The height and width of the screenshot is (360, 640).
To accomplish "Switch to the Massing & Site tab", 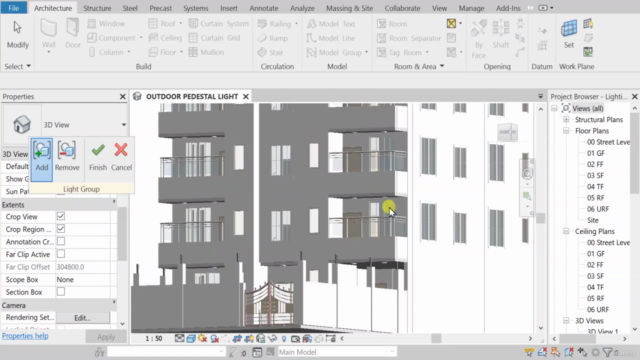I will 349,8.
